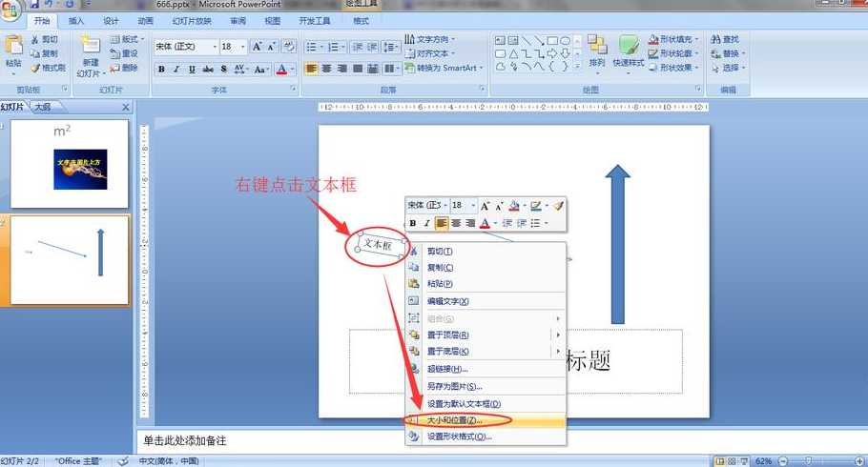Viewport: 868px width, 467px height.
Task: Click the large Paste (粘贴) icon
Action: click(x=13, y=46)
